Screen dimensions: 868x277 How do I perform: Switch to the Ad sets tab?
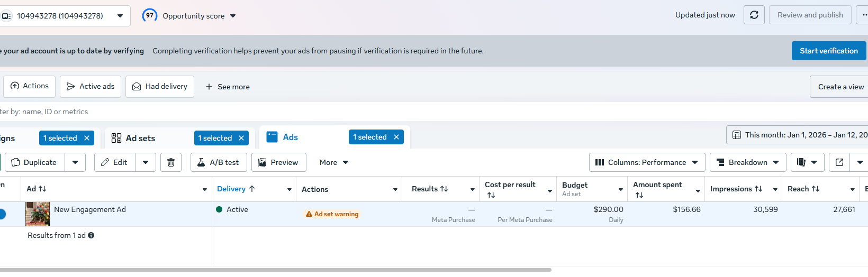click(140, 138)
